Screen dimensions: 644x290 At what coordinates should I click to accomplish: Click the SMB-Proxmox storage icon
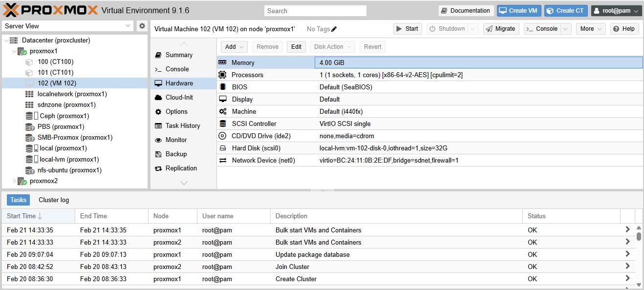click(30, 138)
